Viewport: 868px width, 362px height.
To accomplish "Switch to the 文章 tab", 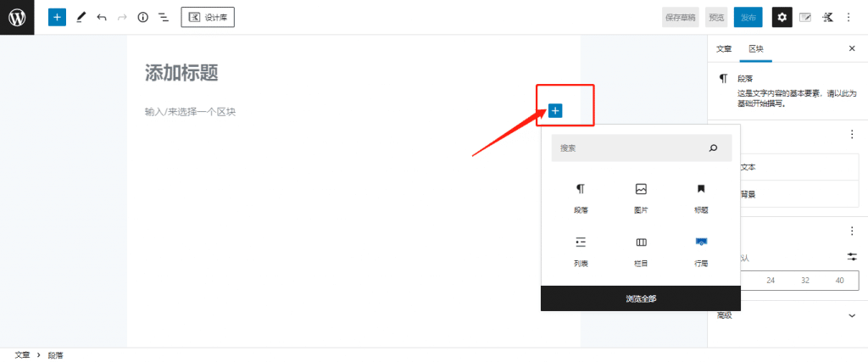I will (x=724, y=48).
